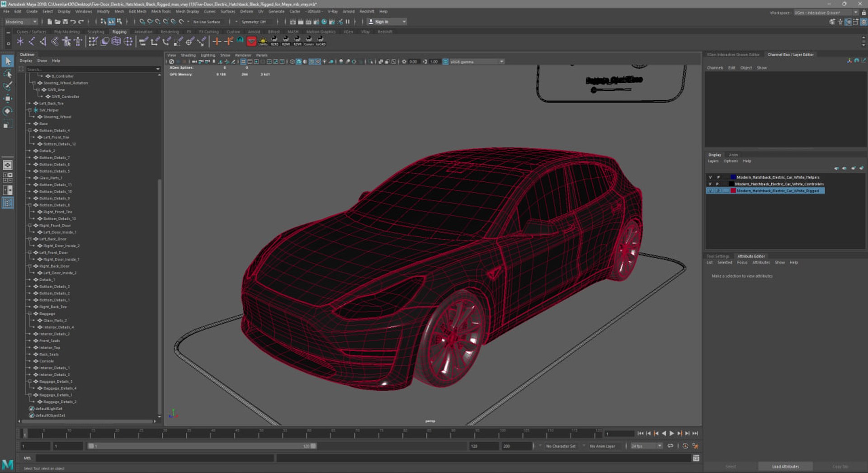Click red color swatch of Rigged layer

click(733, 191)
